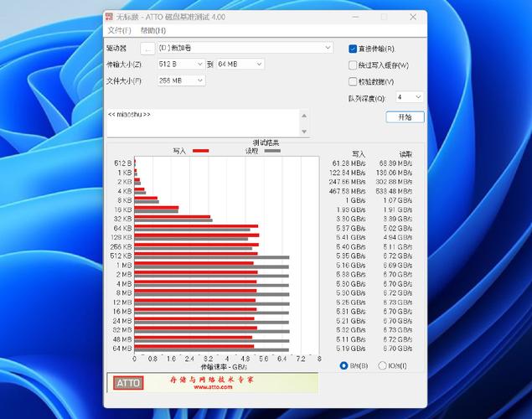Image resolution: width=532 pixels, height=419 pixels.
Task: Click inside the miaoshu description text box
Action: (x=203, y=123)
